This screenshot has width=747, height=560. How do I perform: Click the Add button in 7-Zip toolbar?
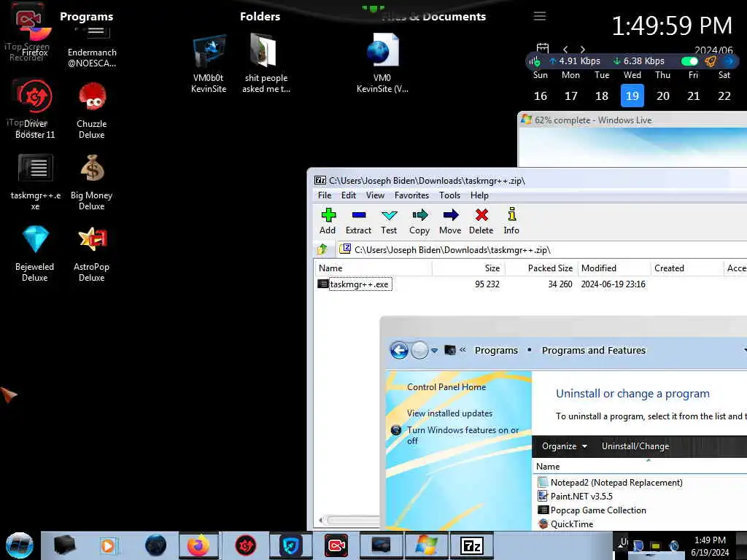pos(328,221)
